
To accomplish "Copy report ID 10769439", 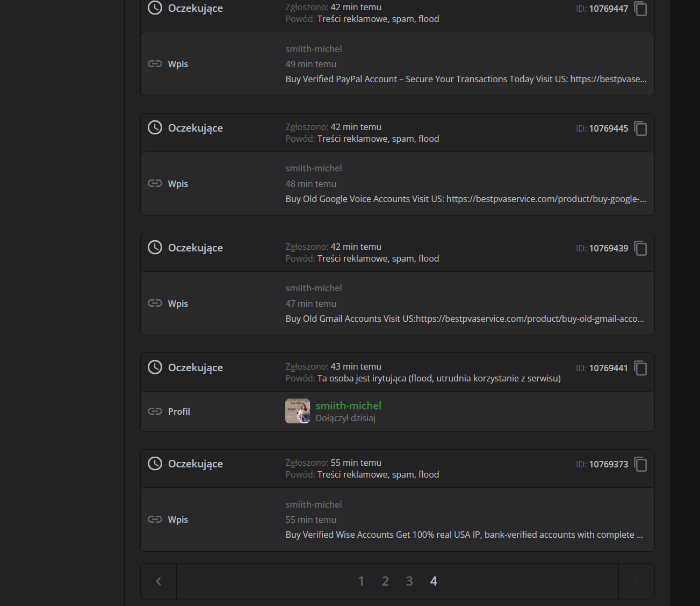I will tap(640, 248).
